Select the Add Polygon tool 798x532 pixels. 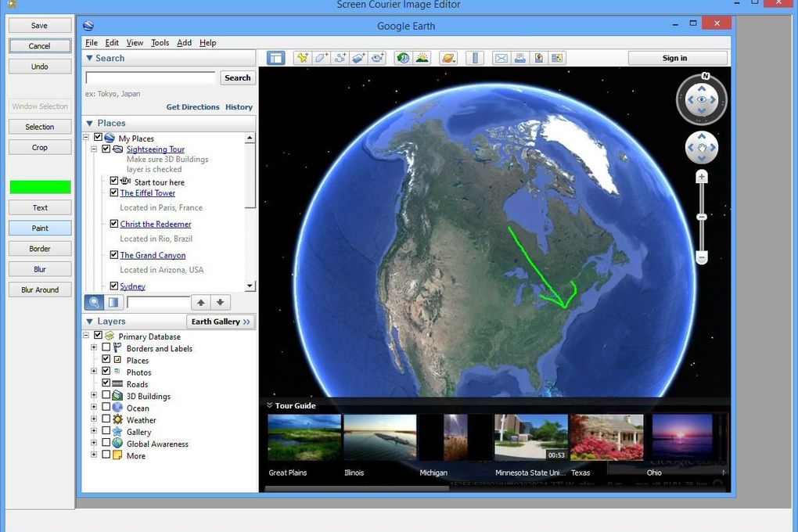pos(321,58)
